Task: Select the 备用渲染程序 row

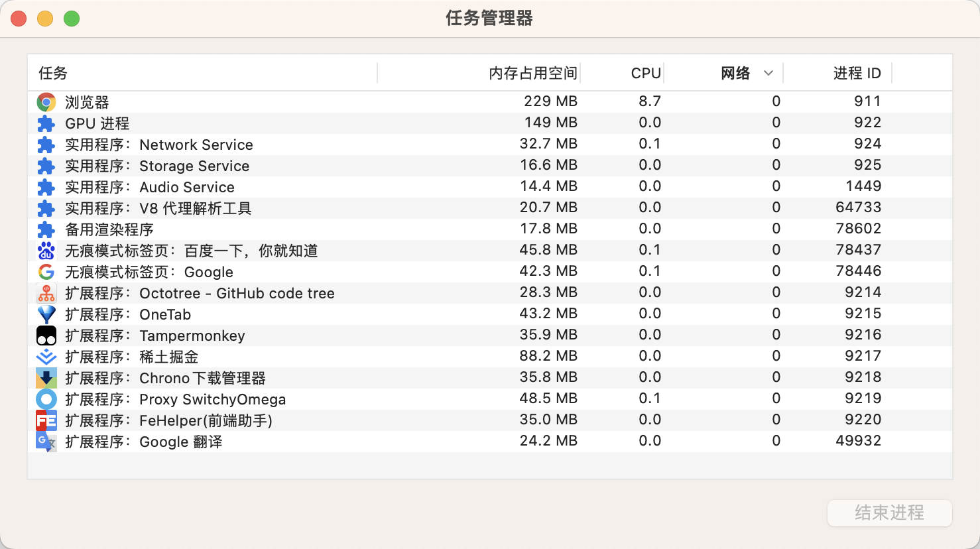Action: coord(490,229)
